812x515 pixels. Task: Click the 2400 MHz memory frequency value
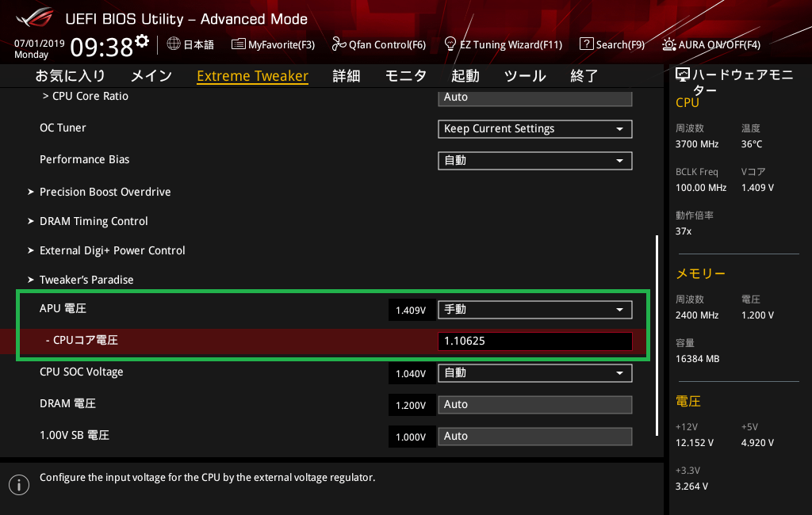point(697,315)
